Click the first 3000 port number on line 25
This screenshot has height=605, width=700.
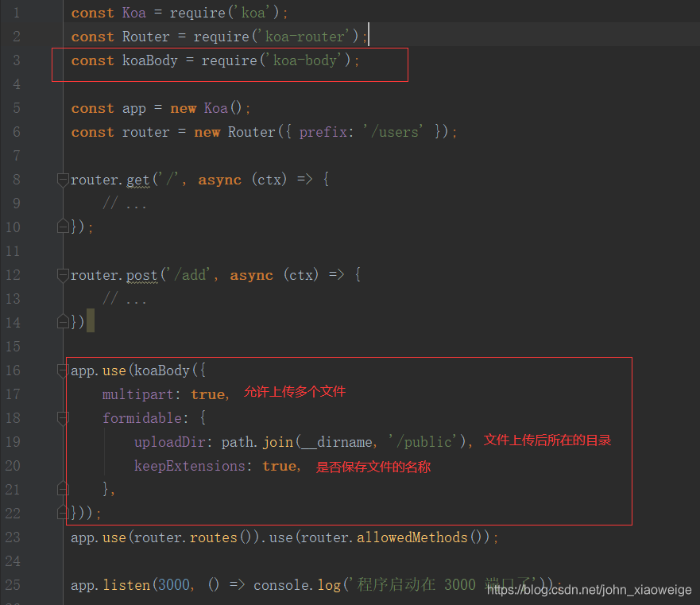pyautogui.click(x=174, y=585)
